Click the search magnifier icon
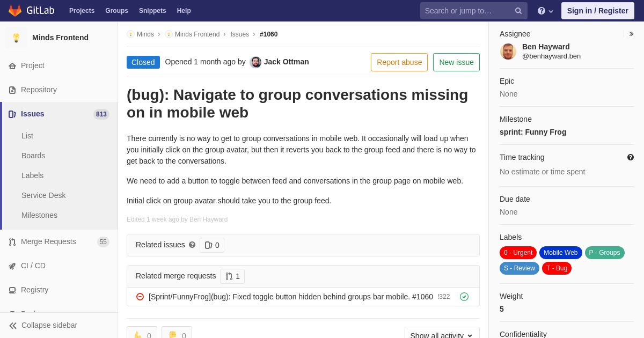This screenshot has height=338, width=644. pyautogui.click(x=518, y=11)
